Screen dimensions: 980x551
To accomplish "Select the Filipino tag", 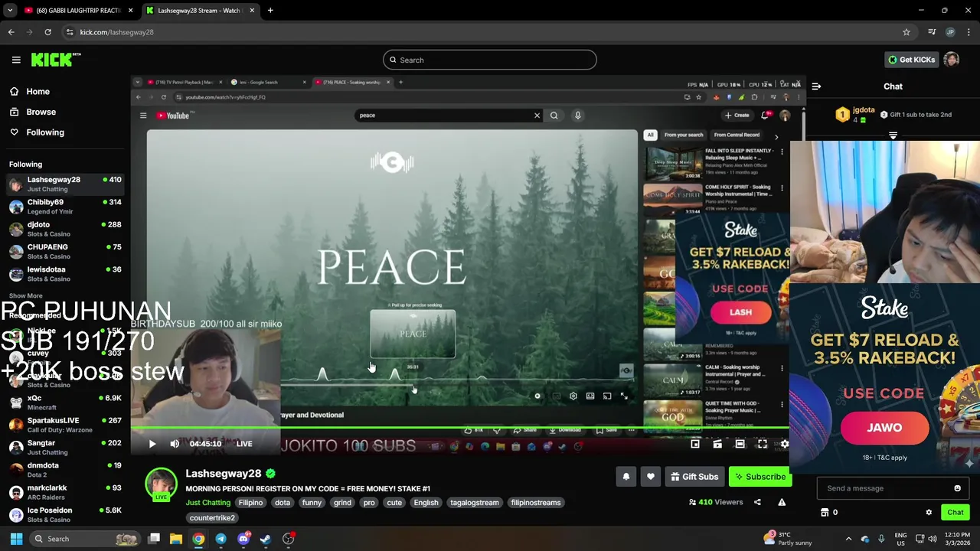I will click(250, 503).
